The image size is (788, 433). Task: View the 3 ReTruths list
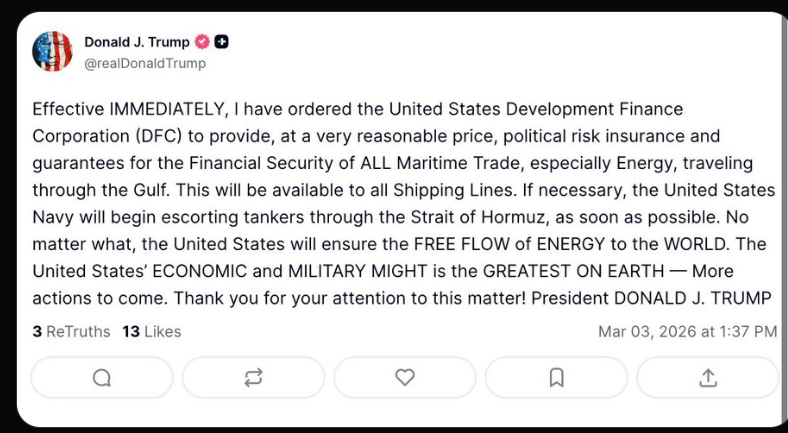tap(71, 331)
